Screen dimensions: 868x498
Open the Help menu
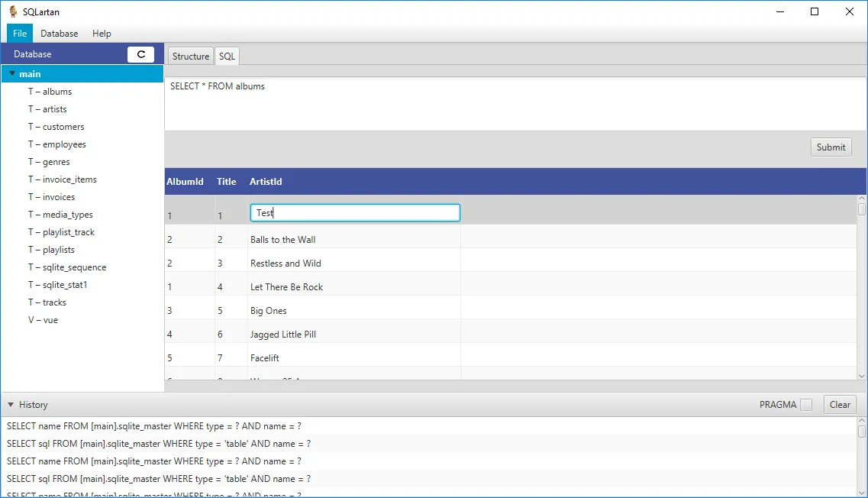click(x=102, y=34)
